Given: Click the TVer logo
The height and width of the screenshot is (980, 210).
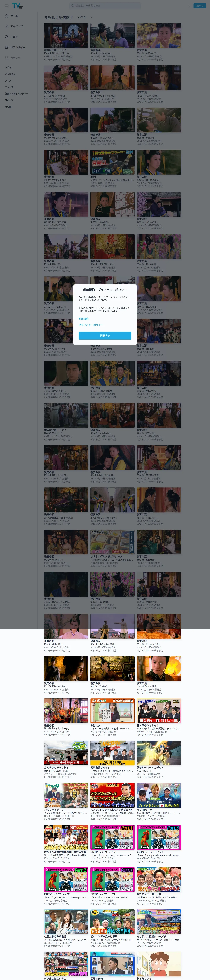Looking at the screenshot, I should tap(17, 6).
